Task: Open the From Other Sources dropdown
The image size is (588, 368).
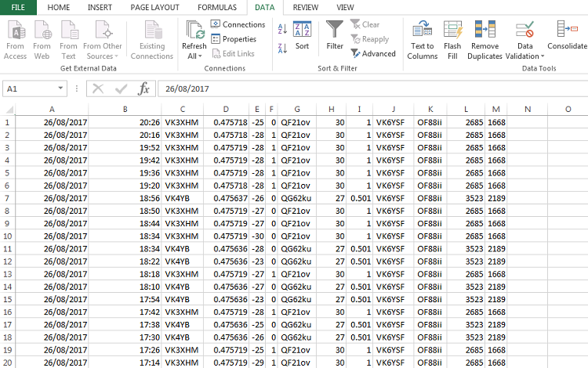Action: 103,39
